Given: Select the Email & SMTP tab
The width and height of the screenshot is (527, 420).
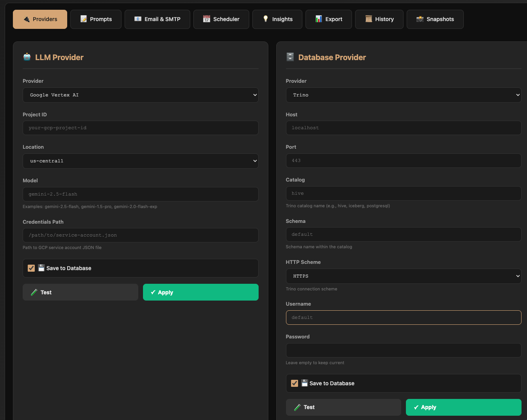Looking at the screenshot, I should [157, 19].
